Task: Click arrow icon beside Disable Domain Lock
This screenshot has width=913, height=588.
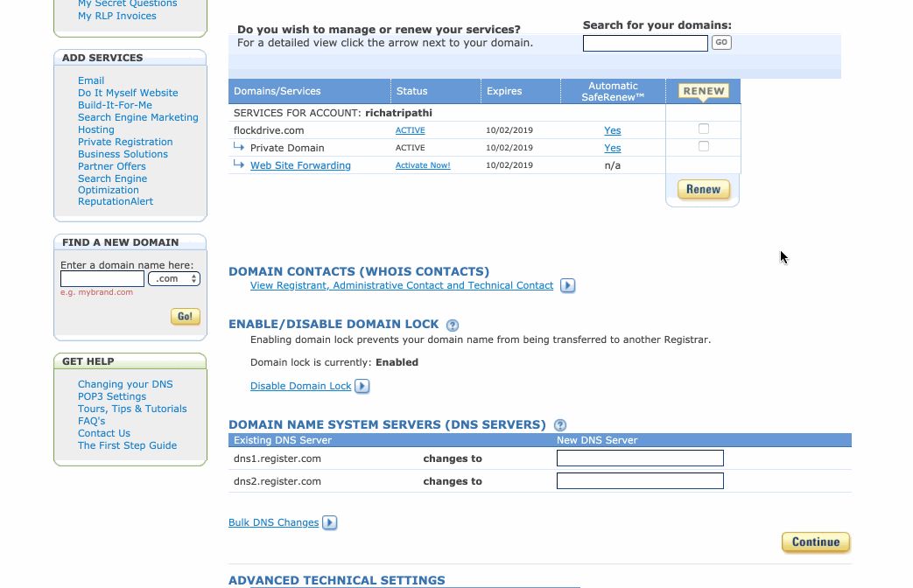Action: (x=362, y=386)
